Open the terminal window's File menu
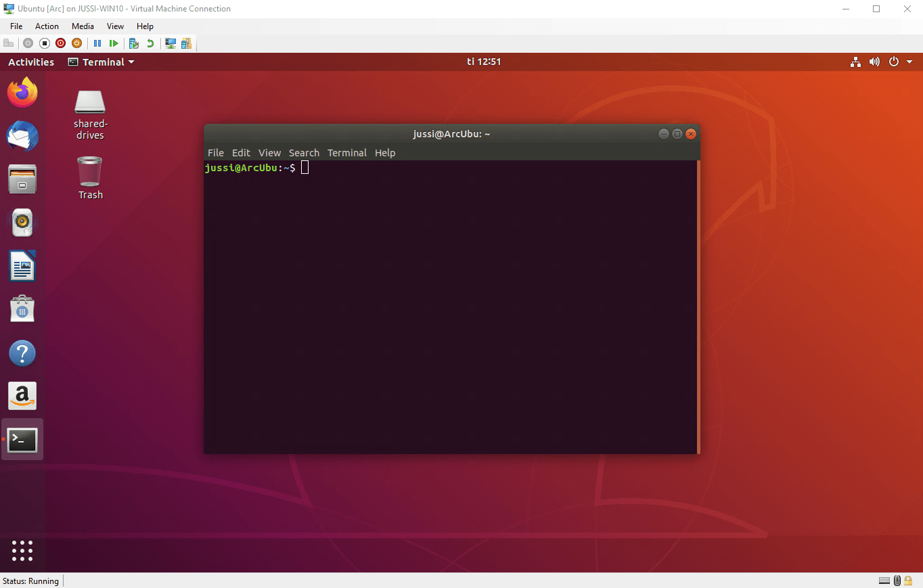Screen dimensions: 923x588 (215, 153)
